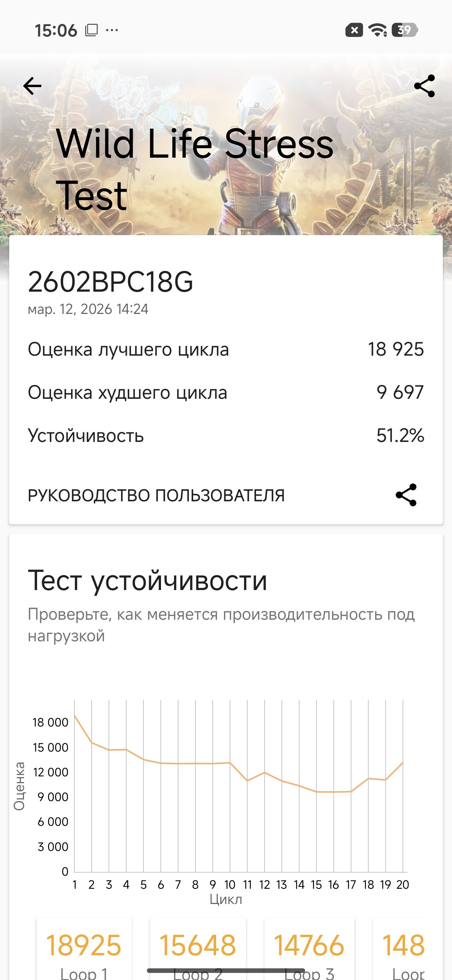This screenshot has width=452, height=980.
Task: Tap the battery indicator icon
Action: click(x=405, y=30)
